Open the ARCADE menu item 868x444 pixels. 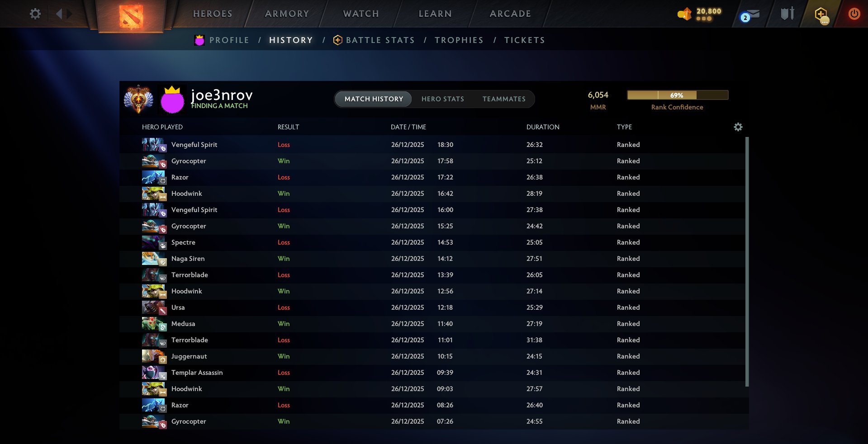click(510, 14)
